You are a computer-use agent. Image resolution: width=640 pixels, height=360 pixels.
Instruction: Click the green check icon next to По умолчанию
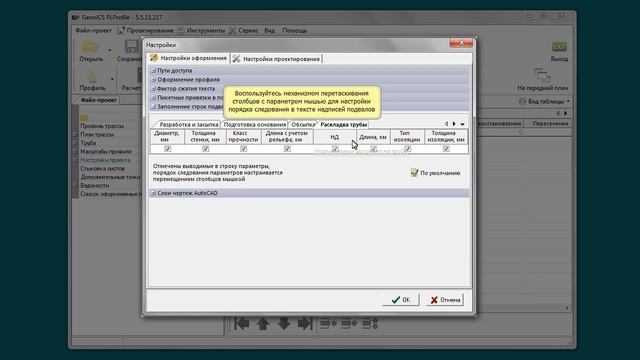pyautogui.click(x=414, y=173)
